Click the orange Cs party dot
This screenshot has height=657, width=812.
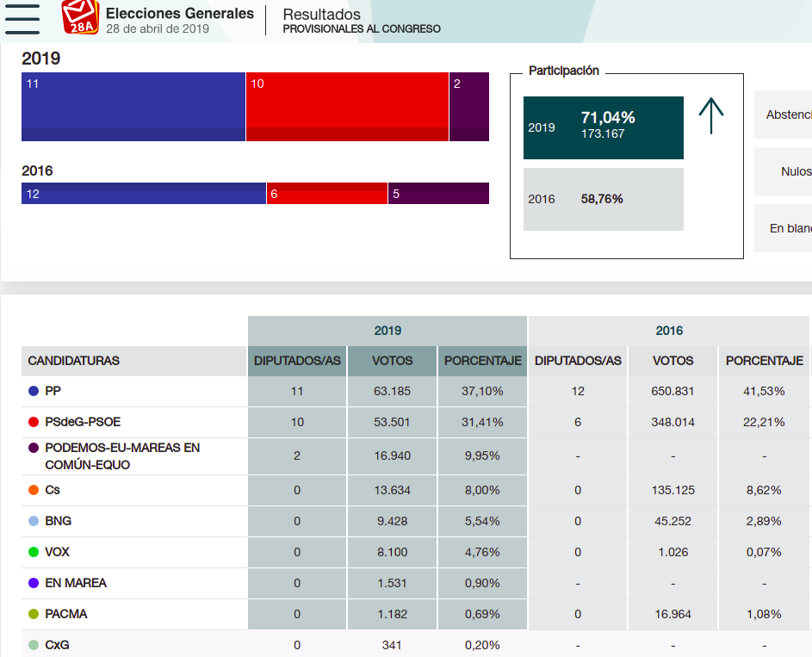tap(32, 490)
